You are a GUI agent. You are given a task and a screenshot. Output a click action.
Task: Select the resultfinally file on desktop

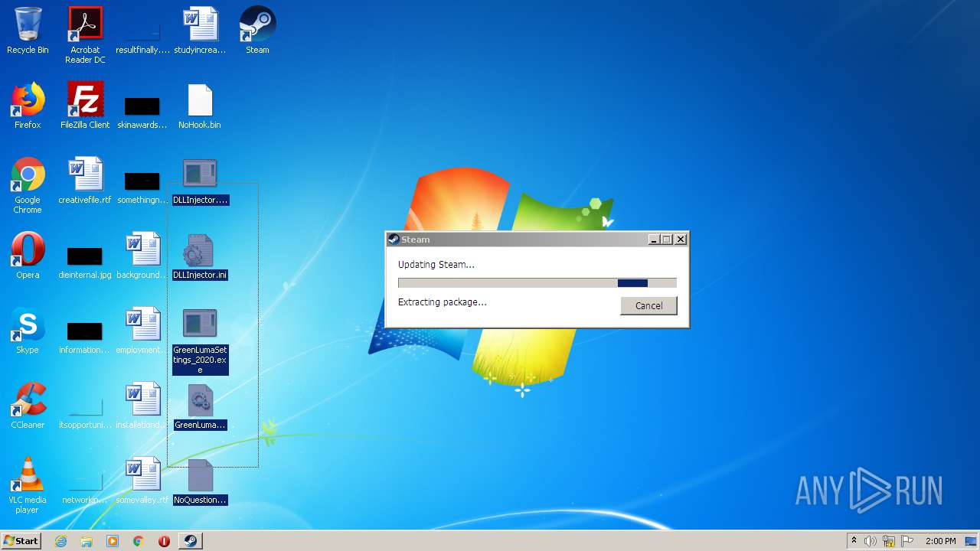tap(142, 34)
